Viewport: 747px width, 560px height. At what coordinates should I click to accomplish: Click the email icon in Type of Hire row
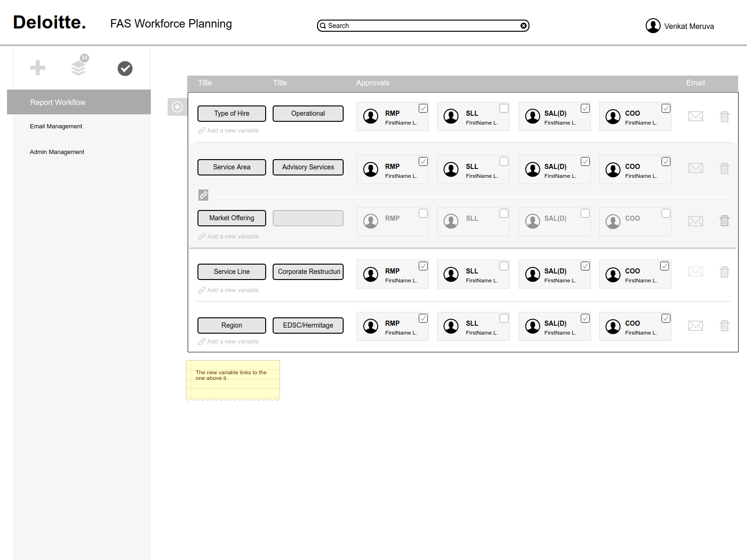[696, 116]
